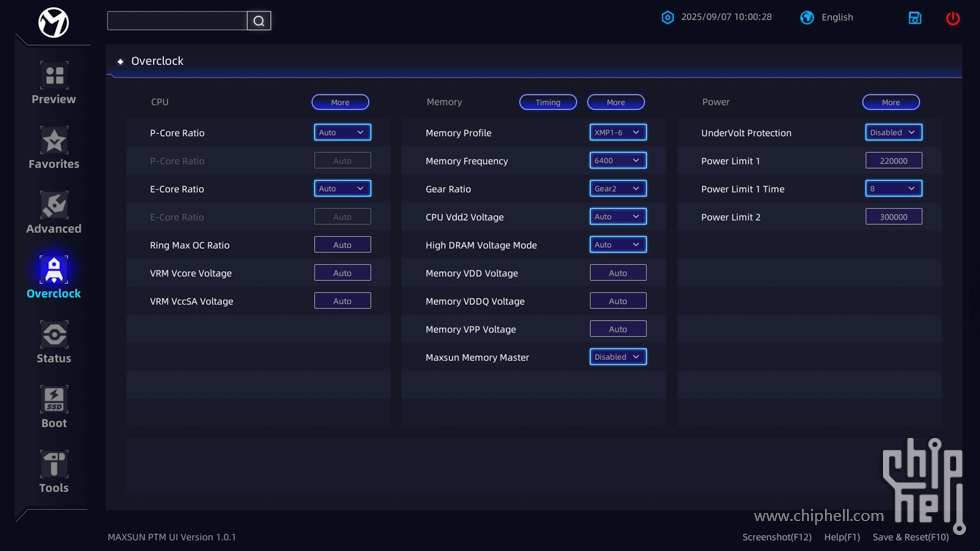Click the Memory VDDQ Voltage field

coord(618,301)
